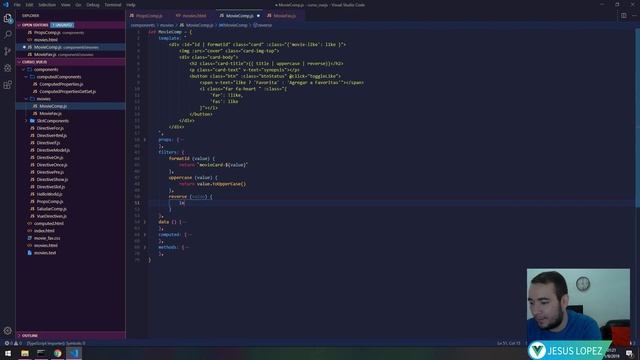Click the split editor icon at top right
Viewport: 640px width, 360px height.
click(x=624, y=16)
